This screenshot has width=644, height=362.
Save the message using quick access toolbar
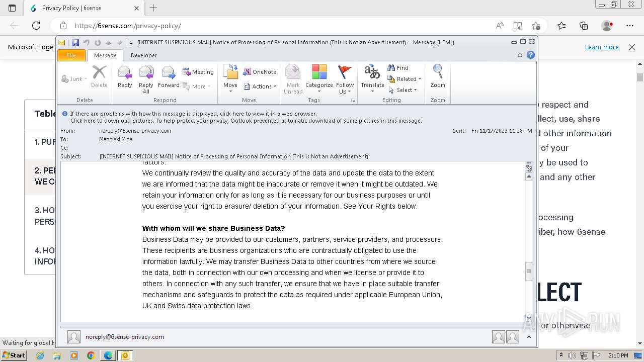75,43
